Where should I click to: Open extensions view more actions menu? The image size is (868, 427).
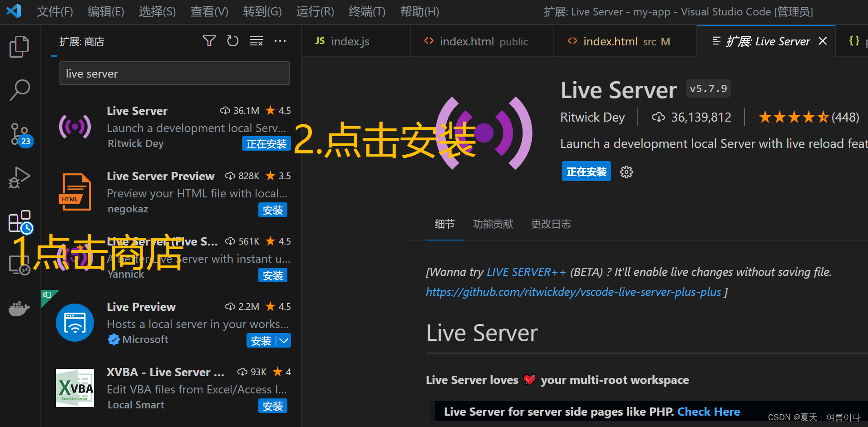280,41
